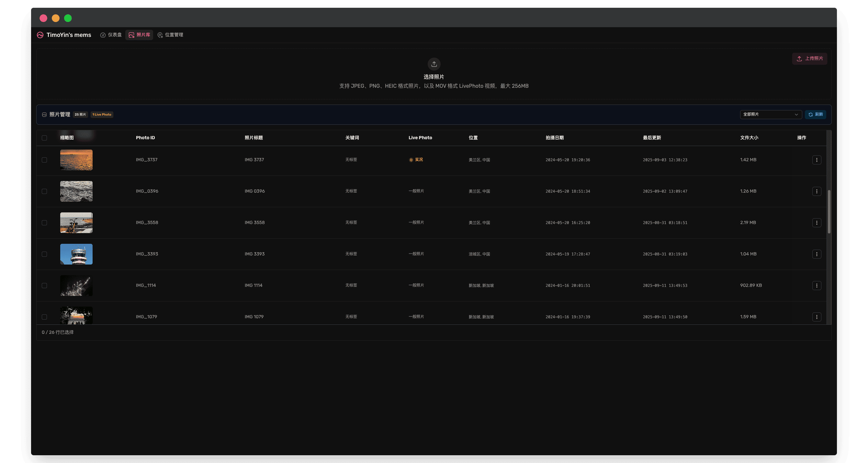Click the 25 照片 count badge

80,115
